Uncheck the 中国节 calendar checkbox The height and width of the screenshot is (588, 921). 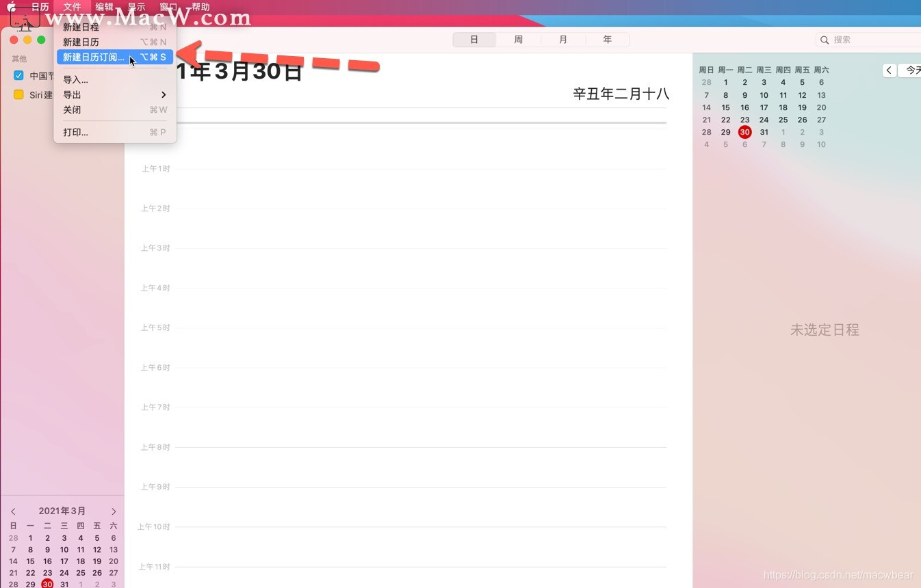point(18,76)
